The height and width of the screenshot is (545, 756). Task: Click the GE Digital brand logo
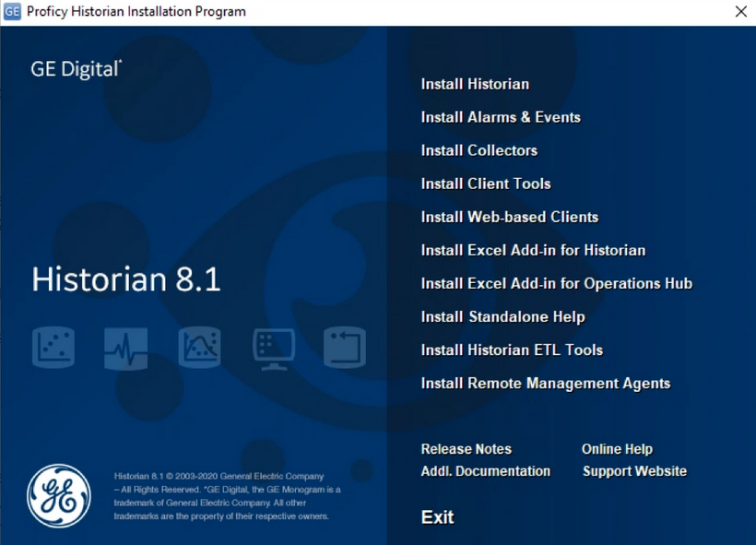[77, 69]
